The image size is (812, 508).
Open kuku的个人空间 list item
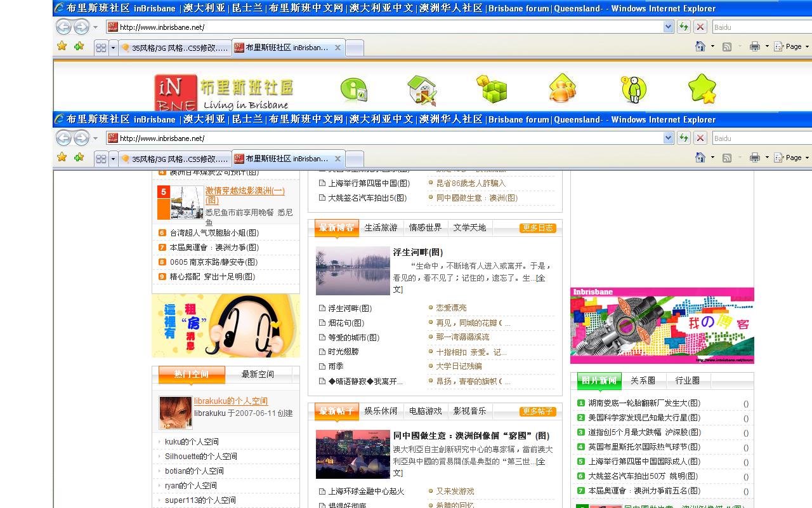pos(192,442)
